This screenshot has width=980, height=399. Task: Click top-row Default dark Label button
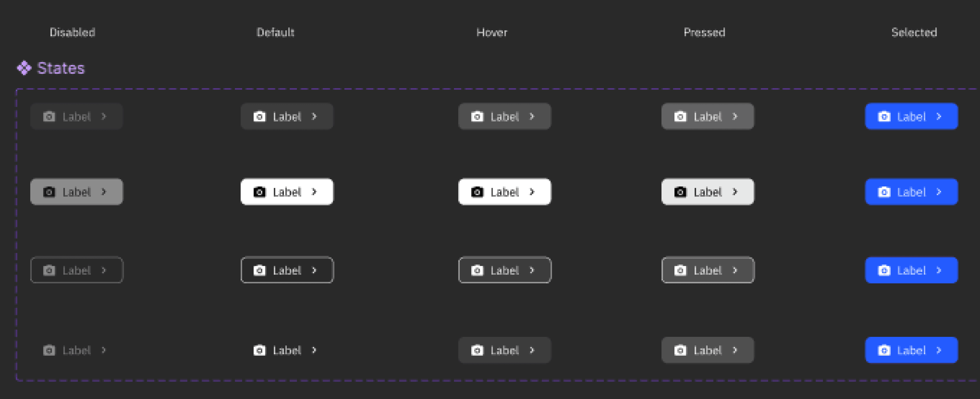click(x=287, y=116)
